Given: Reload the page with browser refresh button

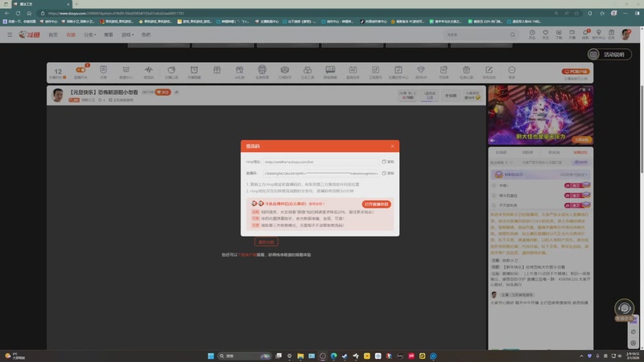Looking at the screenshot, I should pos(18,13).
